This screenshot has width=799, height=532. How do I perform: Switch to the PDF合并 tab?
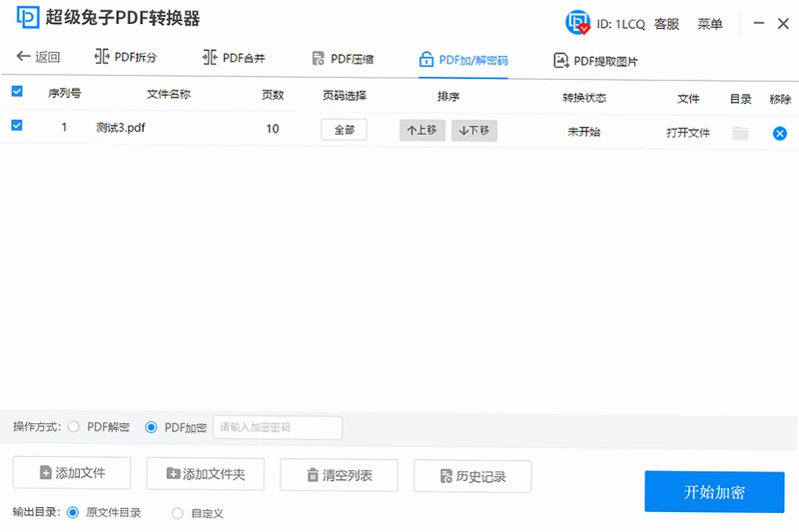[x=234, y=58]
